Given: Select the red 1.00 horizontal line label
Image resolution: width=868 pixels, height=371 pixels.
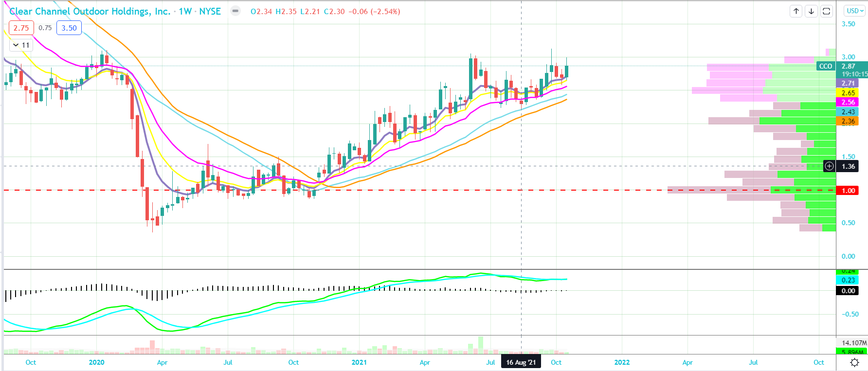Looking at the screenshot, I should tap(848, 191).
